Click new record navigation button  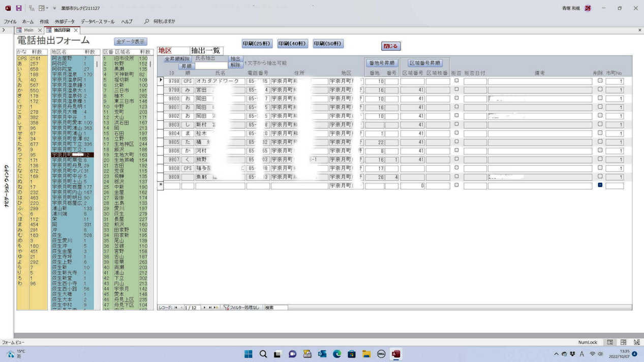pyautogui.click(x=216, y=308)
